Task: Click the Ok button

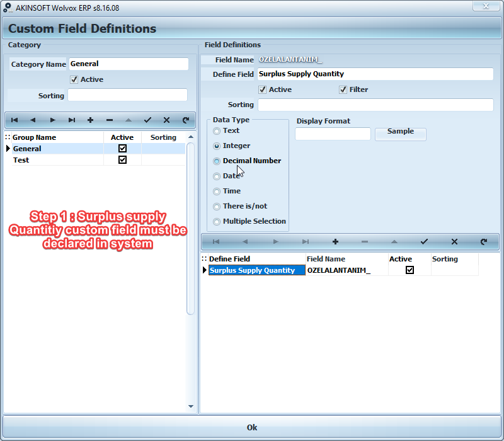Action: [x=252, y=428]
